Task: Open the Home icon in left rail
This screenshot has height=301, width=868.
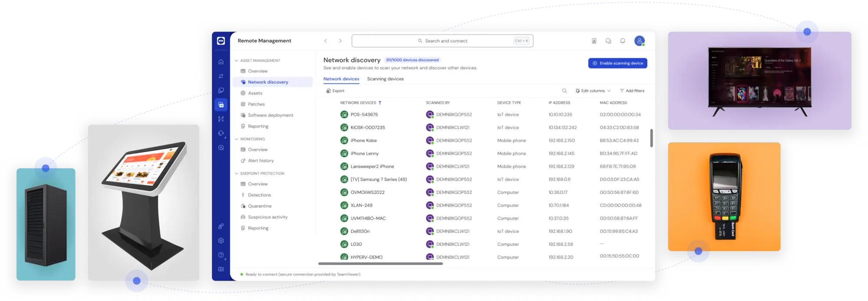Action: (221, 62)
